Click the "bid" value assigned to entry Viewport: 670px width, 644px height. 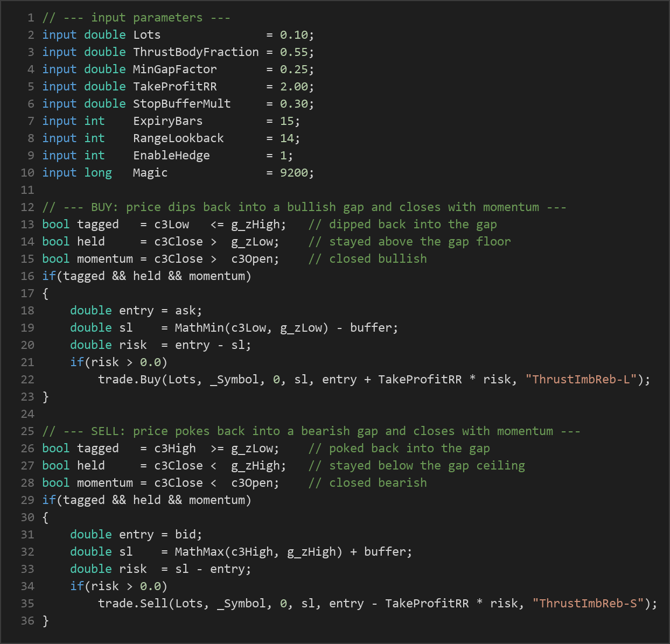[185, 535]
